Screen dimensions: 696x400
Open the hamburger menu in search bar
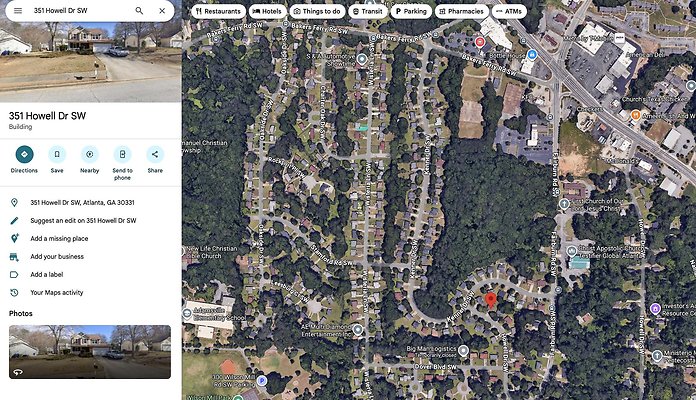pos(18,11)
